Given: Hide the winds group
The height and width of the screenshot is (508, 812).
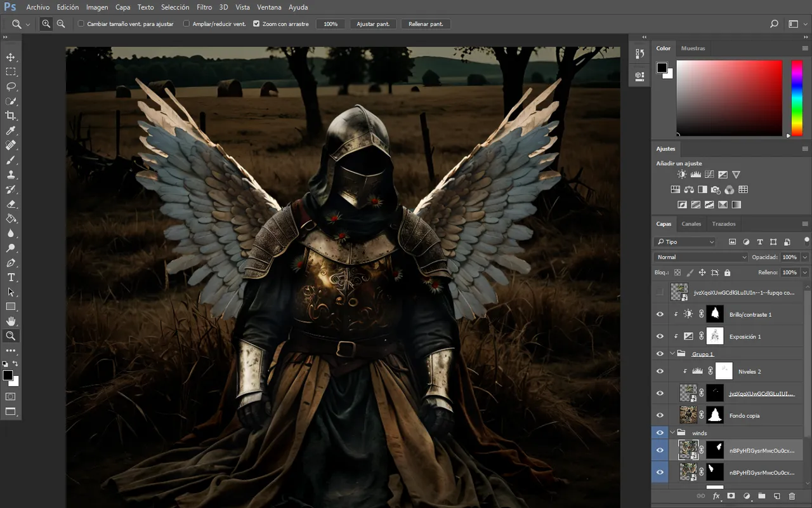Looking at the screenshot, I should click(x=660, y=433).
